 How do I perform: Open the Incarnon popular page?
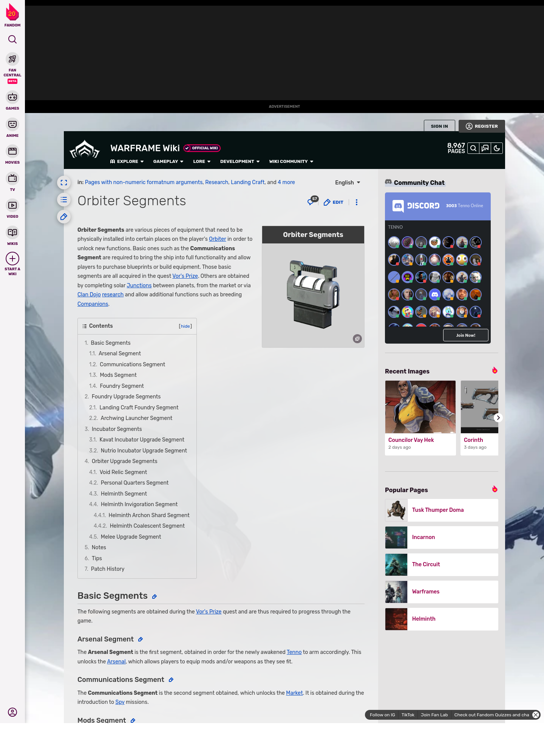tap(442, 537)
